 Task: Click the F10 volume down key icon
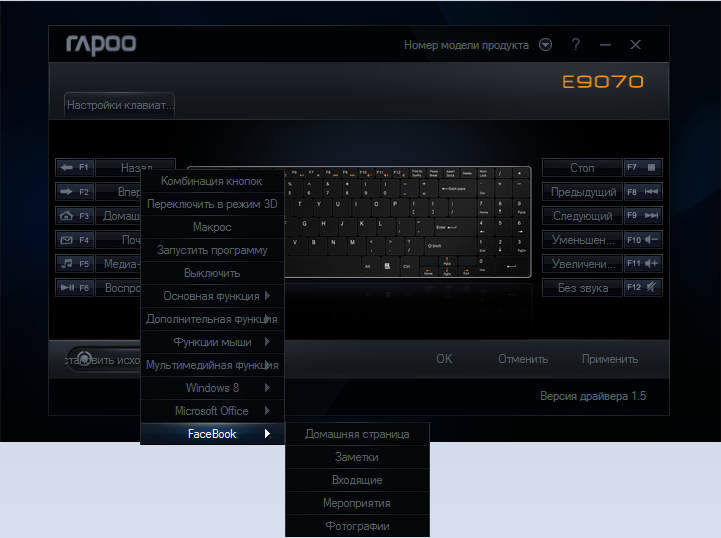click(x=643, y=240)
